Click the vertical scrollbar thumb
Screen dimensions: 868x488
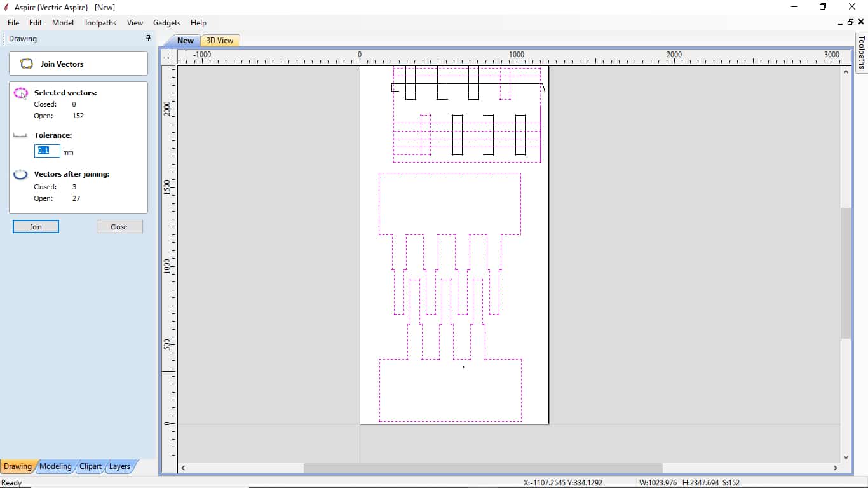pos(846,273)
